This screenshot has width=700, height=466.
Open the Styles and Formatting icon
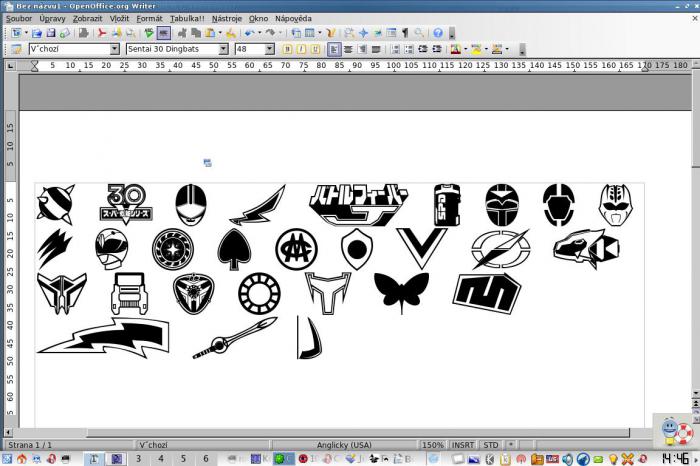click(17, 49)
